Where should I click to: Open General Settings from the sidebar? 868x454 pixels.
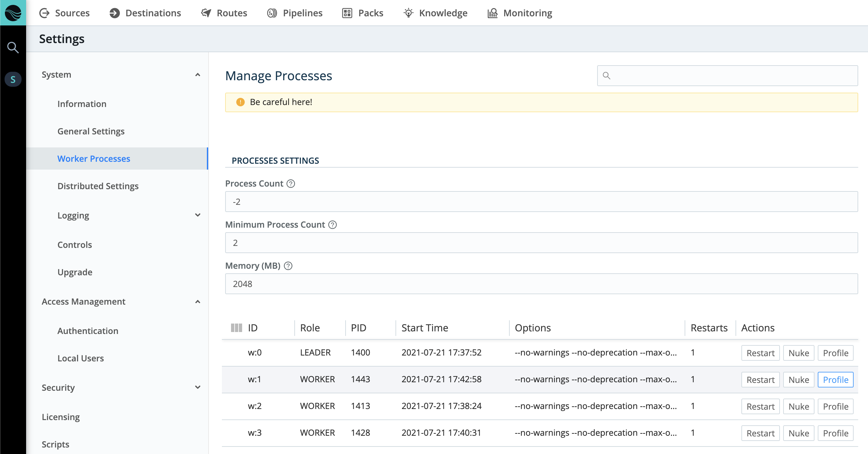point(91,131)
